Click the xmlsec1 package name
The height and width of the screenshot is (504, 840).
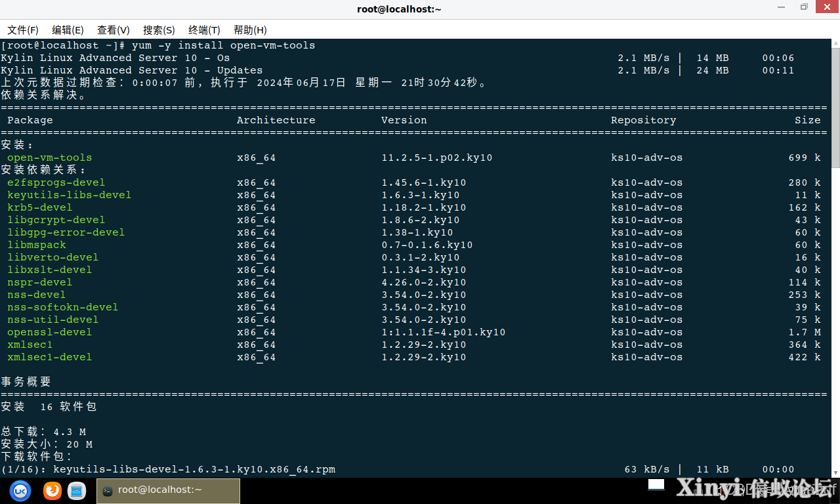(x=30, y=345)
